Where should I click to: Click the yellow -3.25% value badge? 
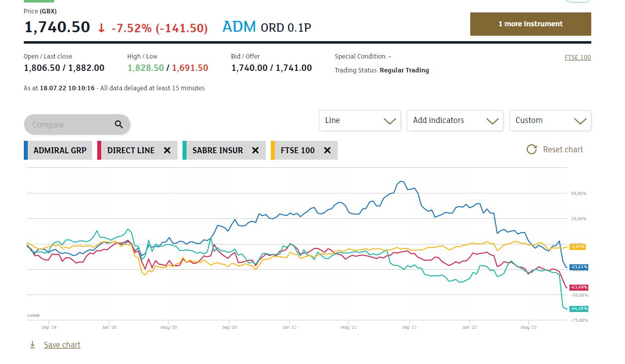click(x=577, y=246)
